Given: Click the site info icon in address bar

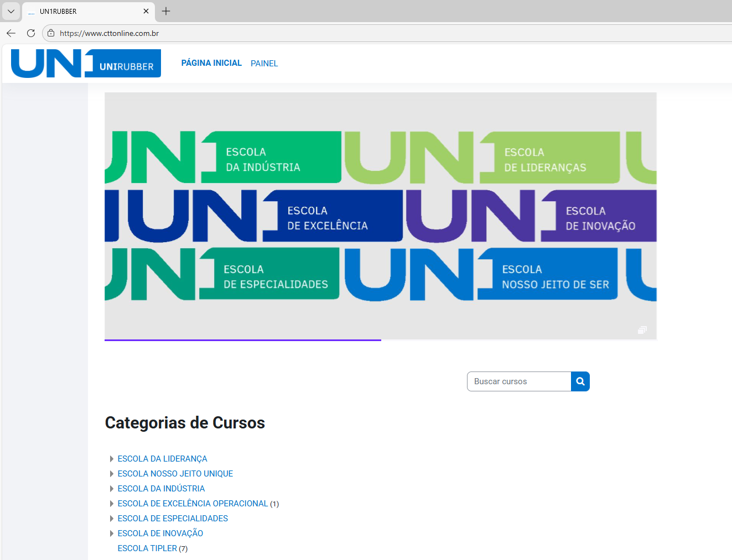Looking at the screenshot, I should point(51,33).
